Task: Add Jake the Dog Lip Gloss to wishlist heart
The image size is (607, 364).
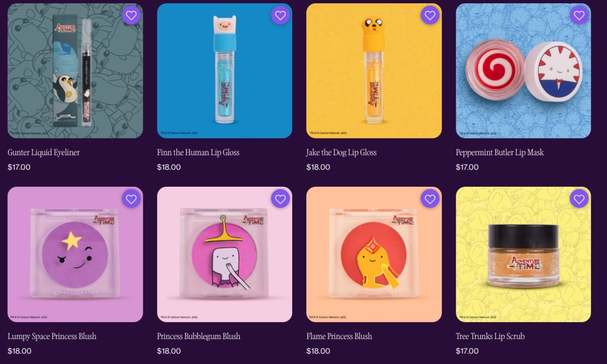Action: click(x=430, y=15)
